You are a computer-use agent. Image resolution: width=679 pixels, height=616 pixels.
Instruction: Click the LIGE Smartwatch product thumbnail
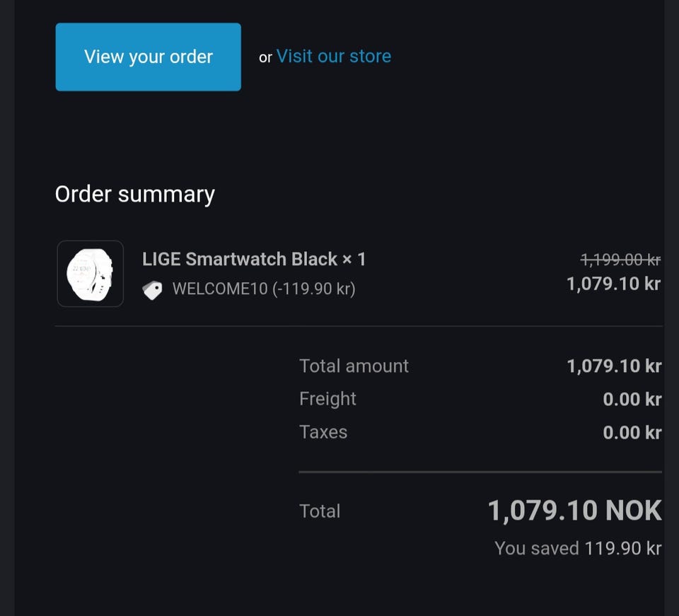click(x=91, y=274)
